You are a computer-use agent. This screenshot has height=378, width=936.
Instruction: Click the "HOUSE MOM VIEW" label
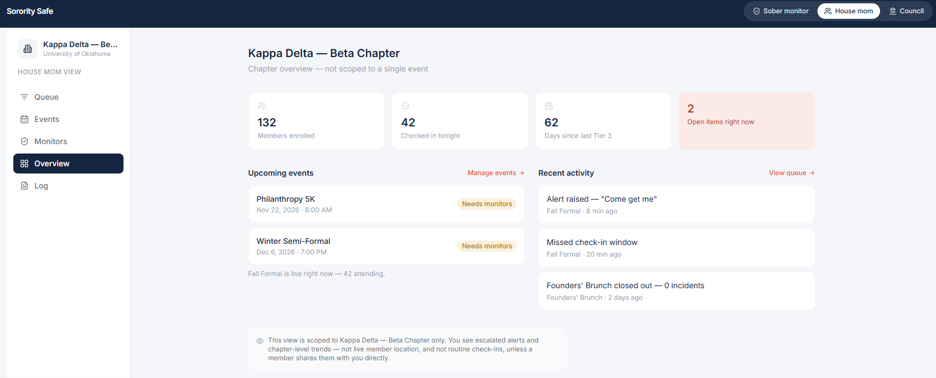tap(50, 72)
